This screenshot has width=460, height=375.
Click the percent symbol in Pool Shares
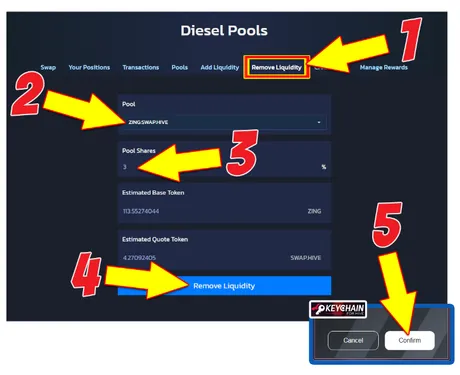point(324,167)
